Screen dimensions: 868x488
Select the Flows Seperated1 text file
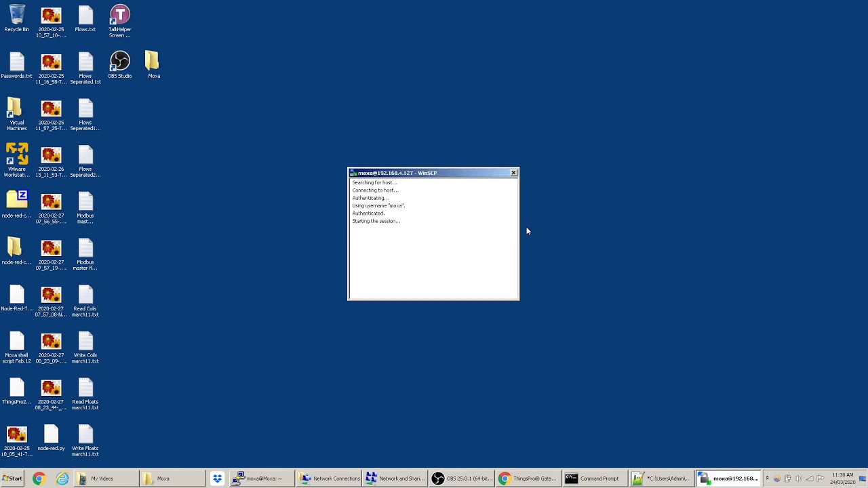85,115
